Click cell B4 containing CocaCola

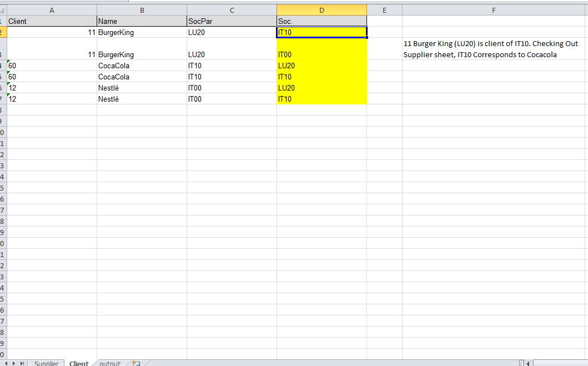point(142,66)
